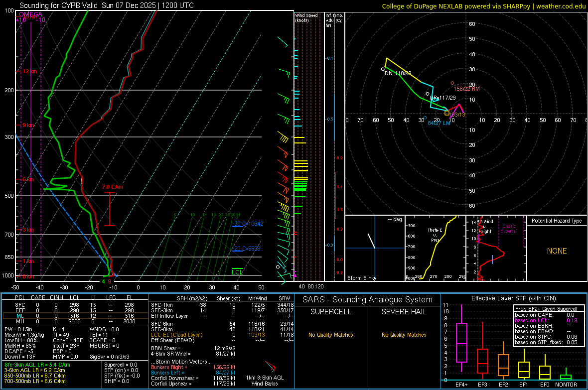Click the '156/22 RM' hodograph label
The width and height of the screenshot is (588, 390).
466,89
